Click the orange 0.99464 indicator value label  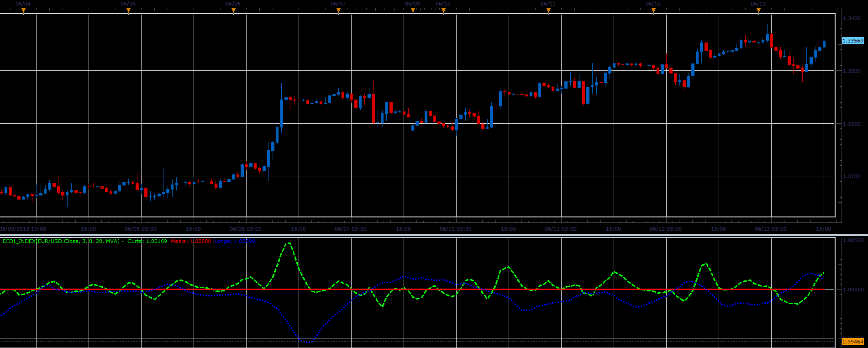pos(852,342)
